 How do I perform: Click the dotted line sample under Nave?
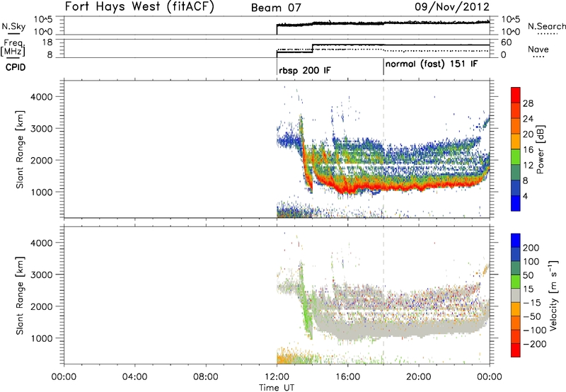point(538,57)
